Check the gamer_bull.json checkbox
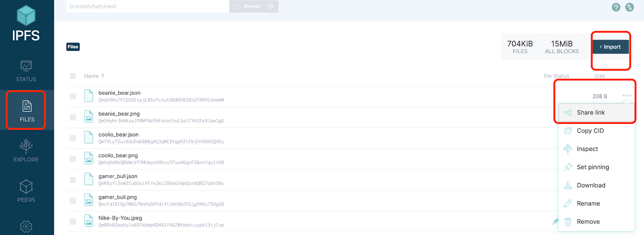The width and height of the screenshot is (644, 235). click(x=73, y=180)
